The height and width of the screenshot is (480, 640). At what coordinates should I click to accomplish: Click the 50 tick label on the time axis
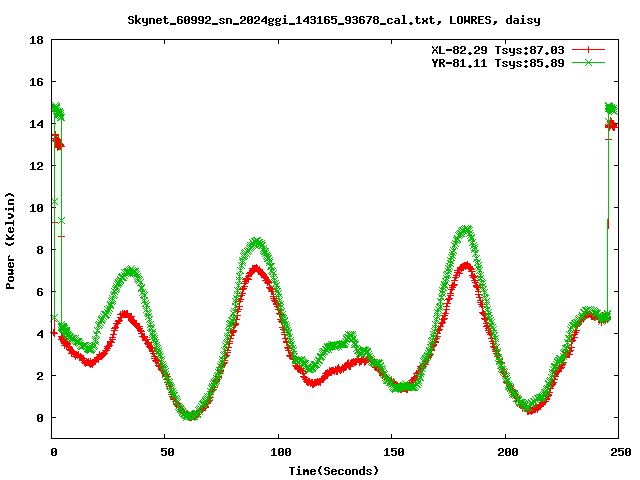pyautogui.click(x=166, y=453)
